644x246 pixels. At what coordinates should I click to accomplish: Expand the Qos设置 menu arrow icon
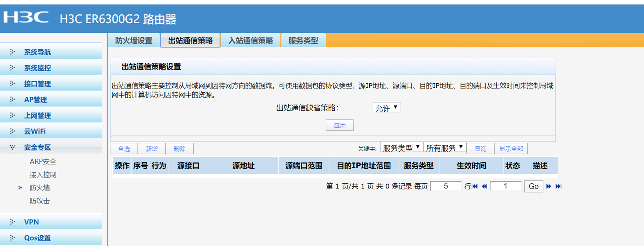[12, 238]
